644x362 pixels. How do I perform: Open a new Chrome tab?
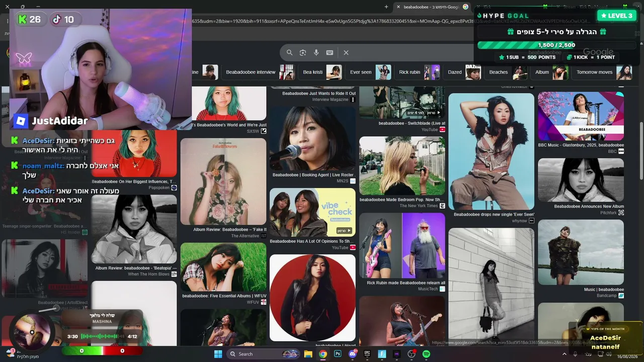point(386,7)
